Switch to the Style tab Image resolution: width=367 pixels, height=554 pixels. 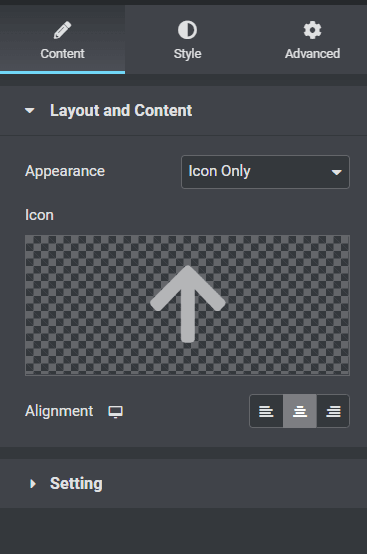coord(188,39)
